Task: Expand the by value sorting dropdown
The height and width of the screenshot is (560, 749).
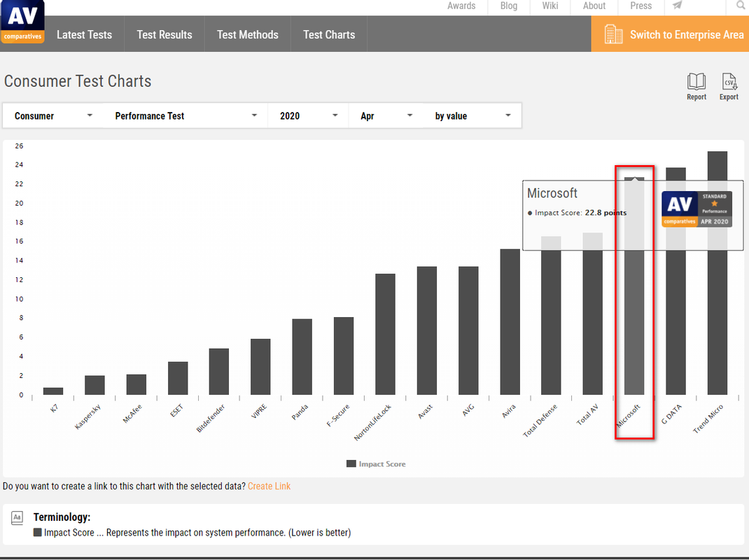Action: tap(472, 115)
